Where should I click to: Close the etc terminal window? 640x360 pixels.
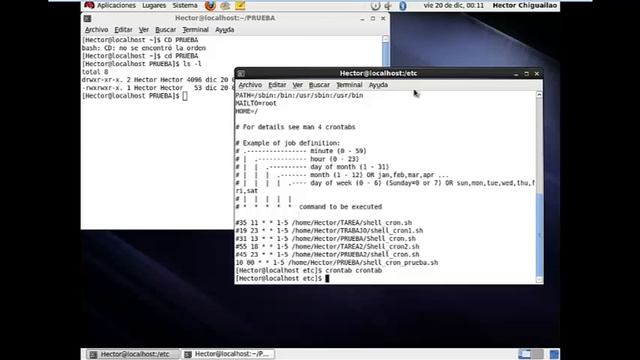point(537,74)
